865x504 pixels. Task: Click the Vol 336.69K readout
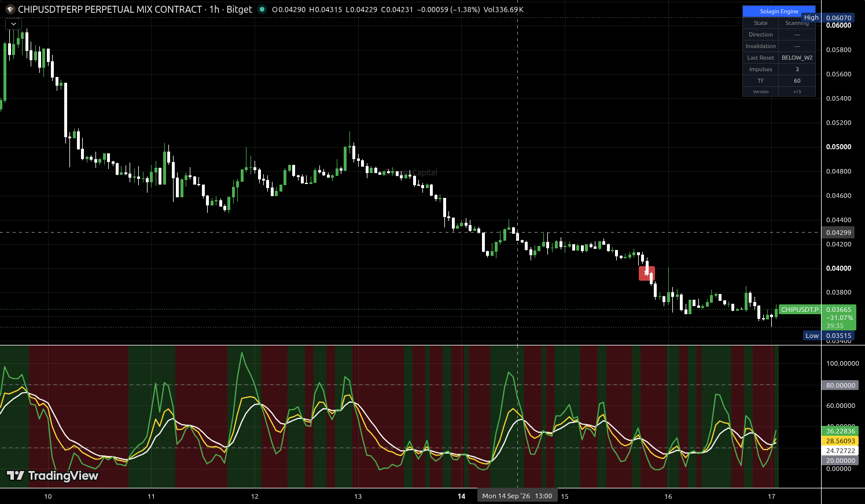tap(503, 9)
